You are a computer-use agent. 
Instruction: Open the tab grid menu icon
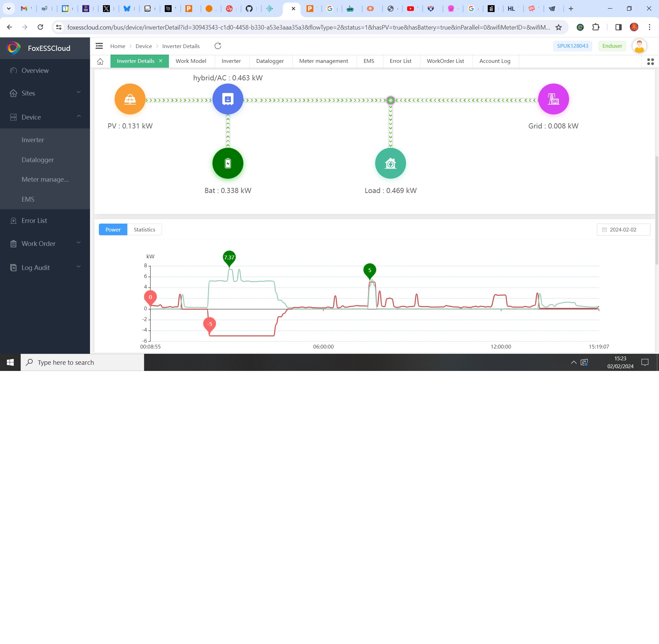(650, 61)
